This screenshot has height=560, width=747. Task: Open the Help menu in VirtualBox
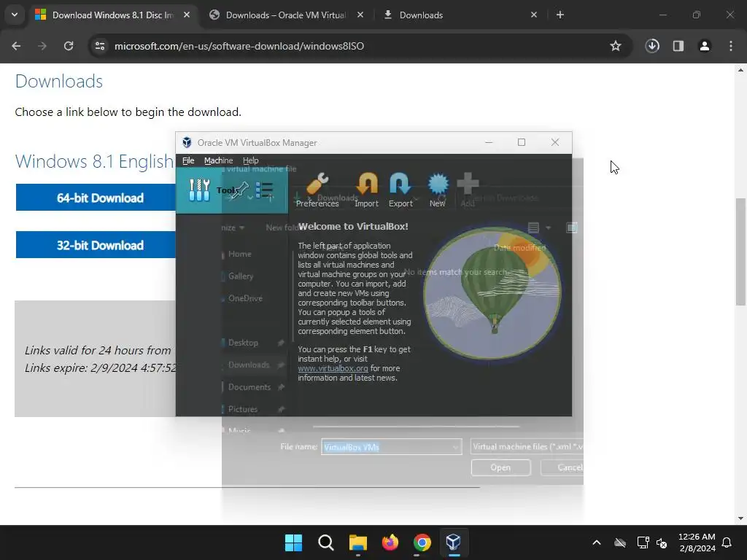(251, 160)
